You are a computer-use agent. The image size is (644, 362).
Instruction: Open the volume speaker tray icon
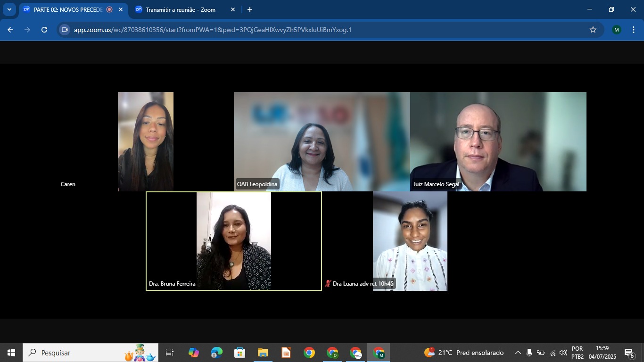(x=563, y=353)
